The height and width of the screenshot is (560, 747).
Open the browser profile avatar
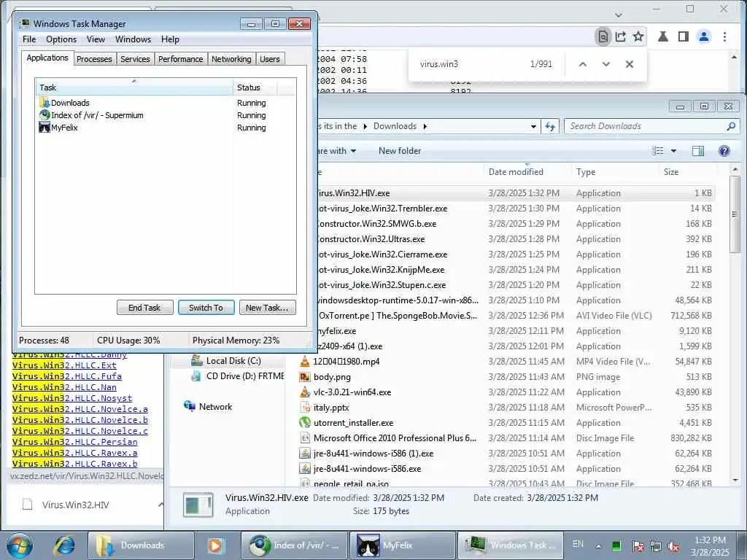[x=704, y=36]
